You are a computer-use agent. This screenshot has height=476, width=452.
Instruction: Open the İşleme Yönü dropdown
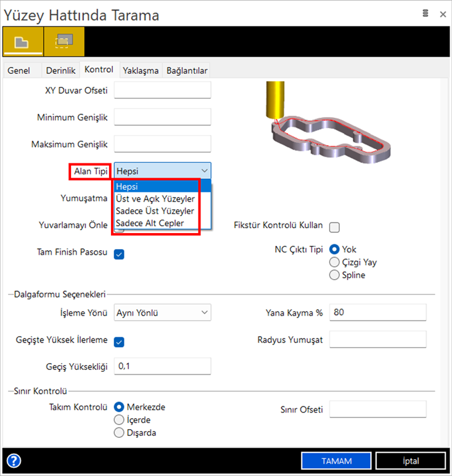tap(162, 313)
